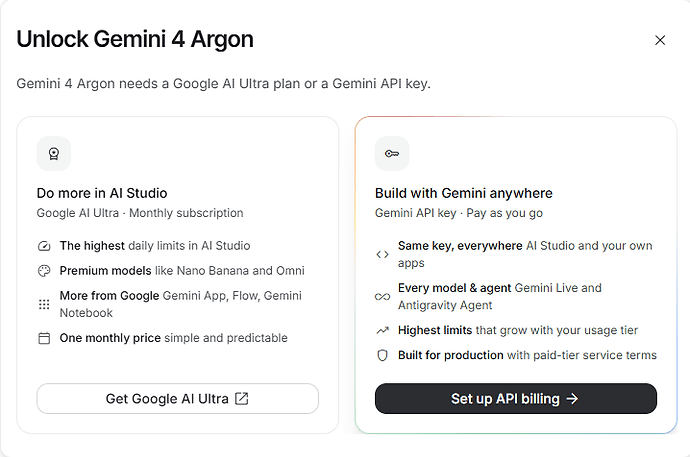690x457 pixels.
Task: Click Same key, everywhere AI Studio text
Action: pyautogui.click(x=525, y=254)
